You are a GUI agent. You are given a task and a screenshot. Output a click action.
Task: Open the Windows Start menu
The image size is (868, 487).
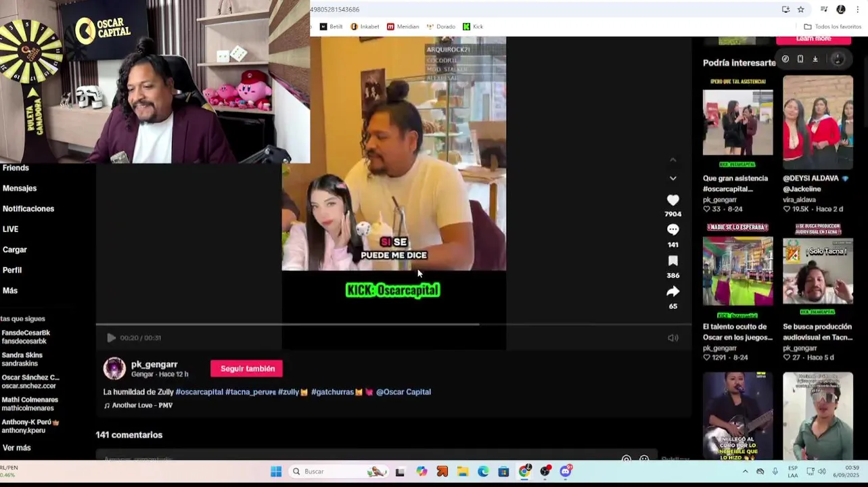(276, 471)
